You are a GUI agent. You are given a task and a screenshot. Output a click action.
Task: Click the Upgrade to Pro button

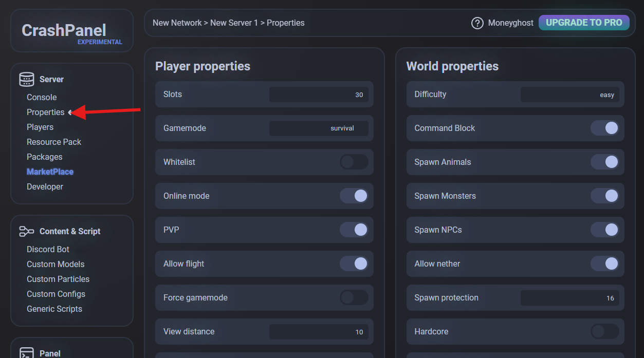[x=584, y=23]
